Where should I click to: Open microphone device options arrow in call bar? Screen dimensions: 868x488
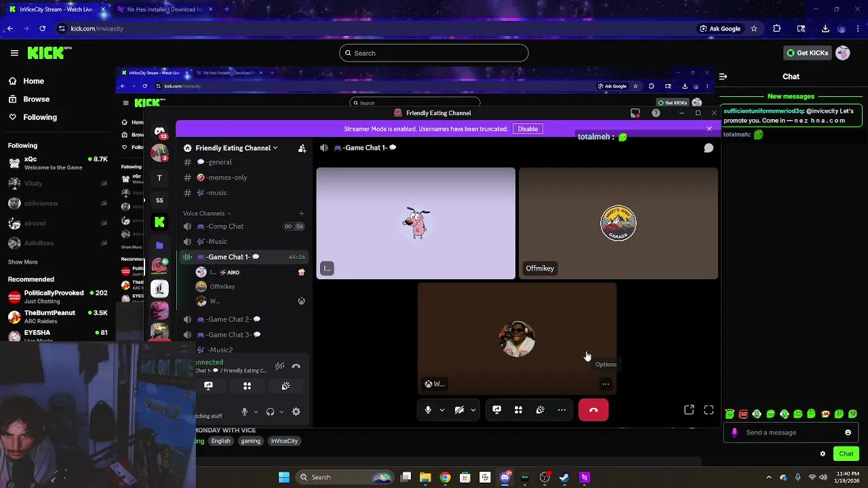(x=442, y=409)
